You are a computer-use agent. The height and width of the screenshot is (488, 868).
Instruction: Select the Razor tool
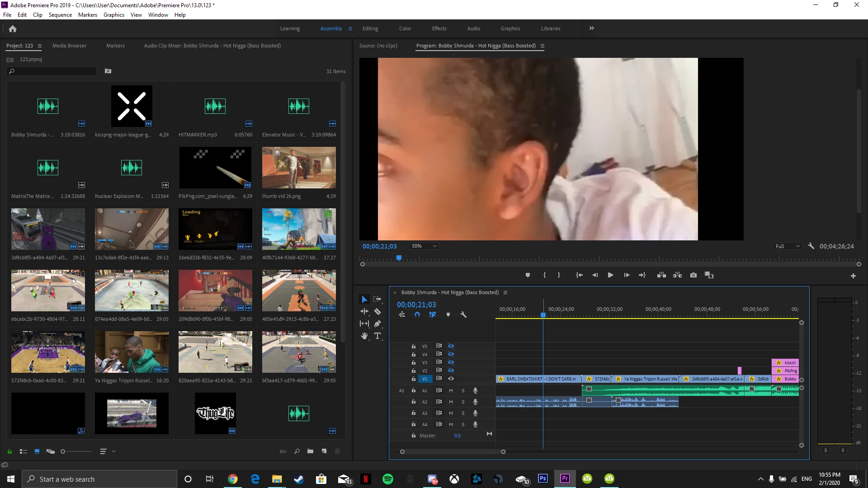click(377, 312)
